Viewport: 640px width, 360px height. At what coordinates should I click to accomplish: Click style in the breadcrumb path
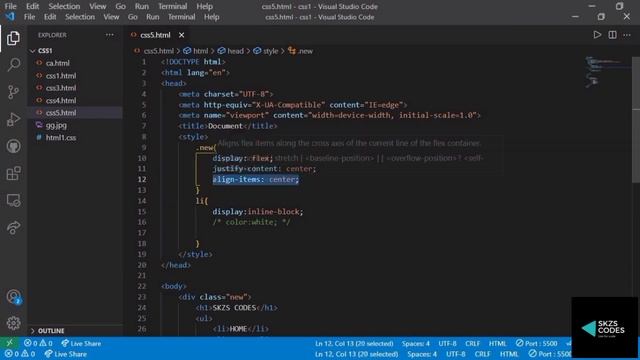[x=270, y=51]
